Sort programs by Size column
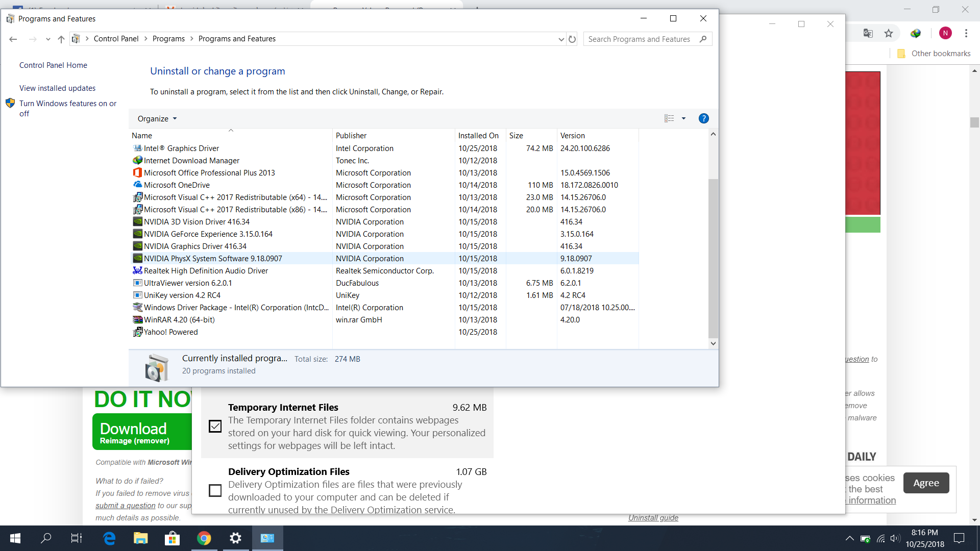The height and width of the screenshot is (551, 980). 531,136
